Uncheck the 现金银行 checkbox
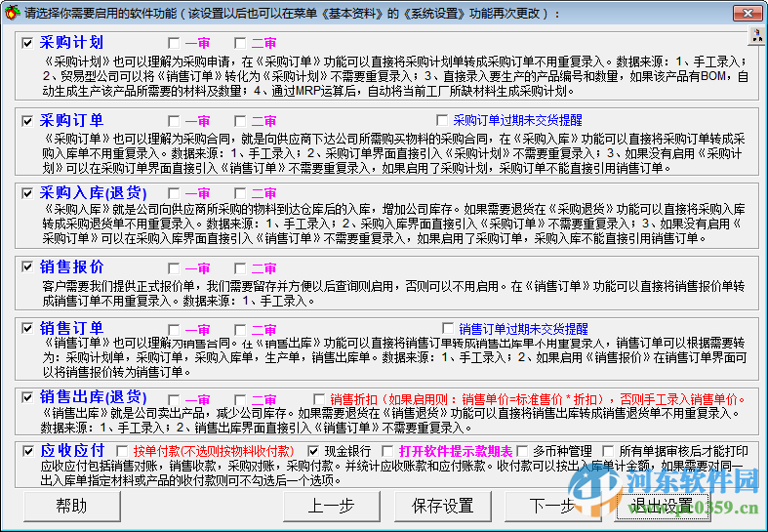The width and height of the screenshot is (768, 532). click(x=313, y=451)
